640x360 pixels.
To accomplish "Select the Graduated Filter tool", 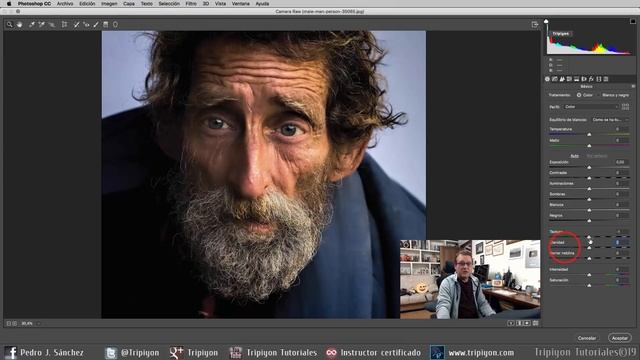I will (x=106, y=24).
